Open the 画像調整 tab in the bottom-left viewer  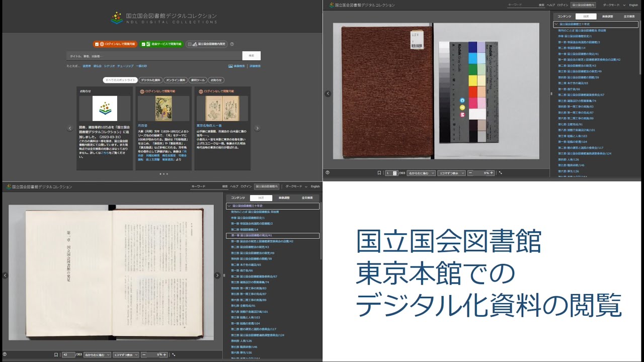(x=284, y=198)
